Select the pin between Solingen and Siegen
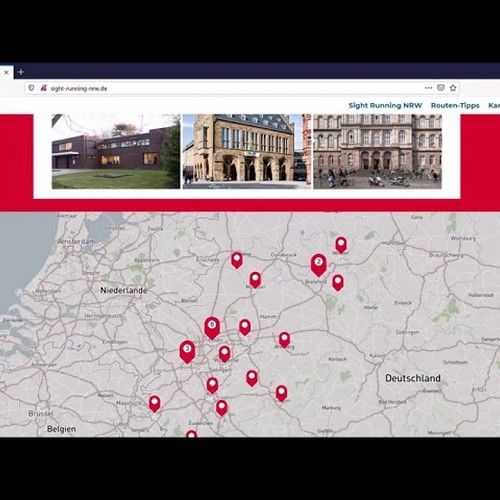Viewport: 500px width, 500px height. 252,378
